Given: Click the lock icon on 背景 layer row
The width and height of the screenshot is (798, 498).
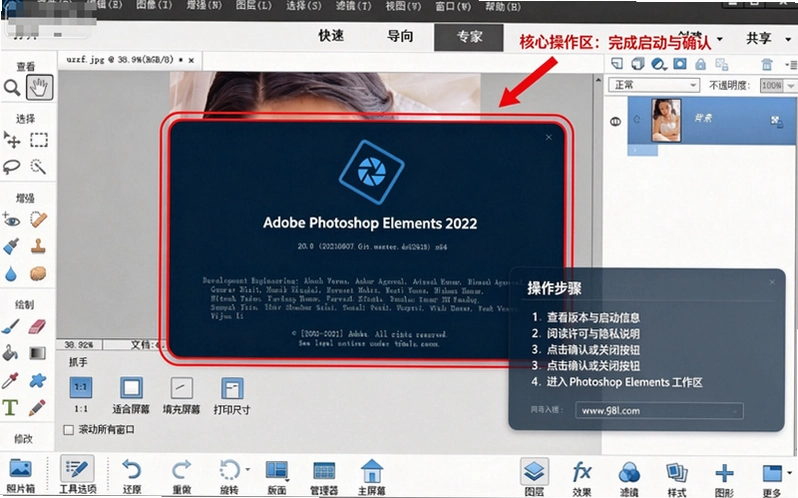Looking at the screenshot, I should coord(777,121).
